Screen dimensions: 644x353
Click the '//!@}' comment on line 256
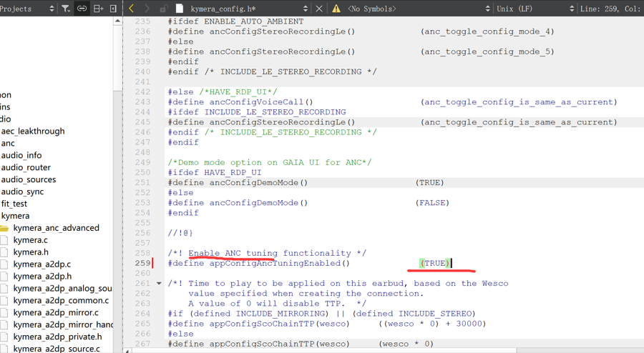point(180,233)
